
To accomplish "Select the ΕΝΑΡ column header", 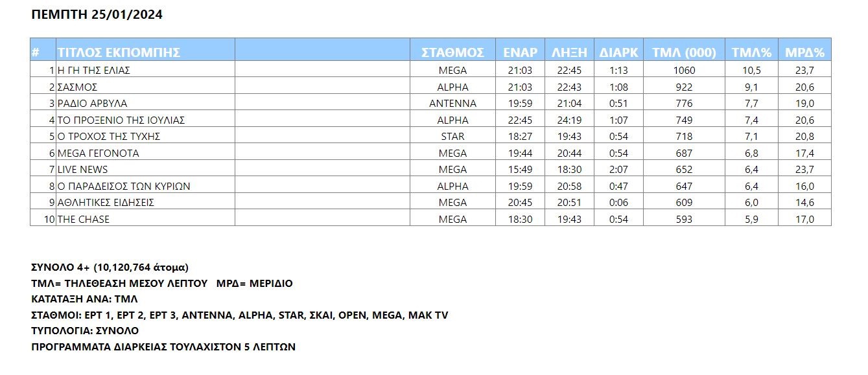I will coord(520,52).
